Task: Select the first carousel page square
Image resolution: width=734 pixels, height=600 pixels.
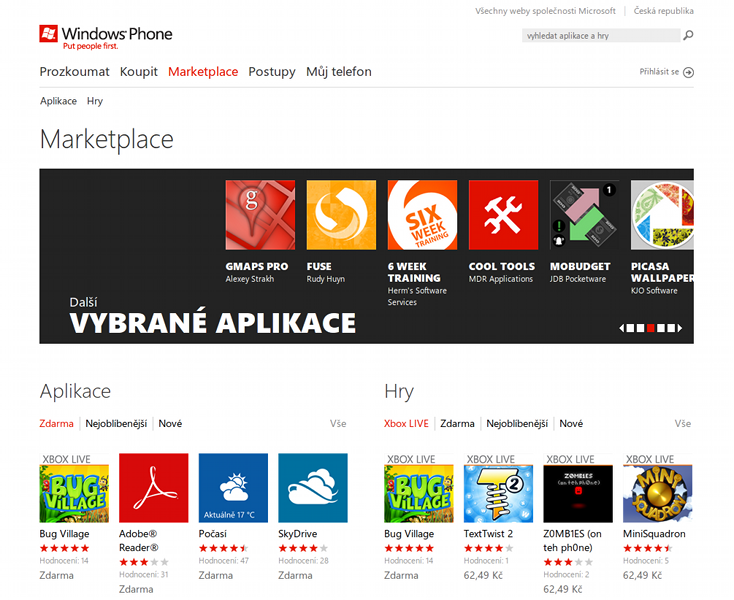Action: [x=630, y=328]
